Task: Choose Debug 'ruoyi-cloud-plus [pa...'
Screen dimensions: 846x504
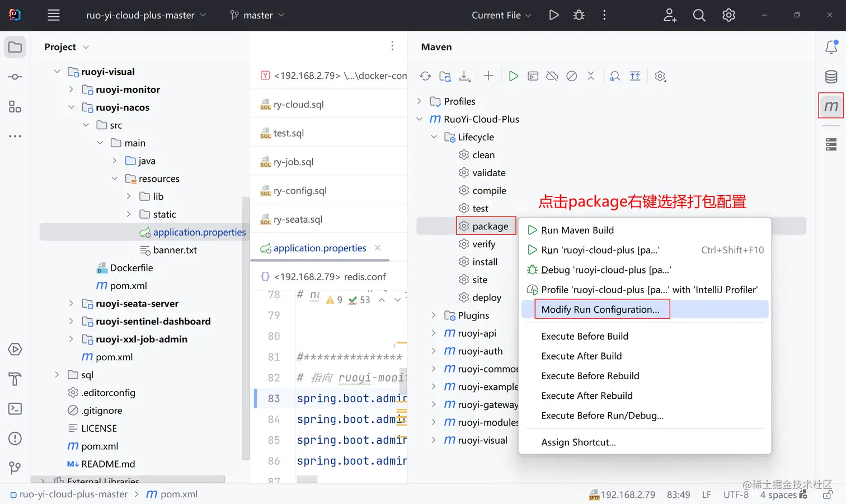Action: [x=645, y=270]
